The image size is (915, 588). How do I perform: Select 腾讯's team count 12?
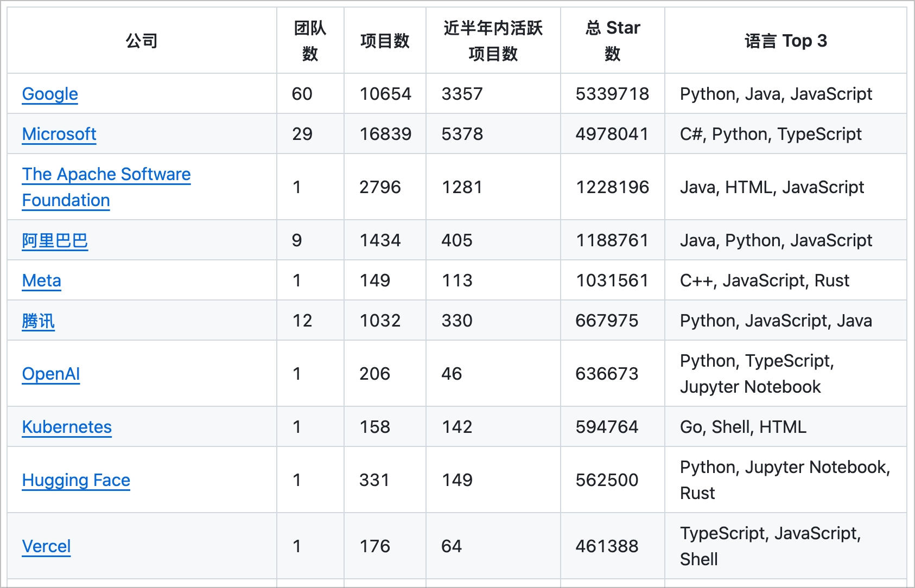pos(302,321)
